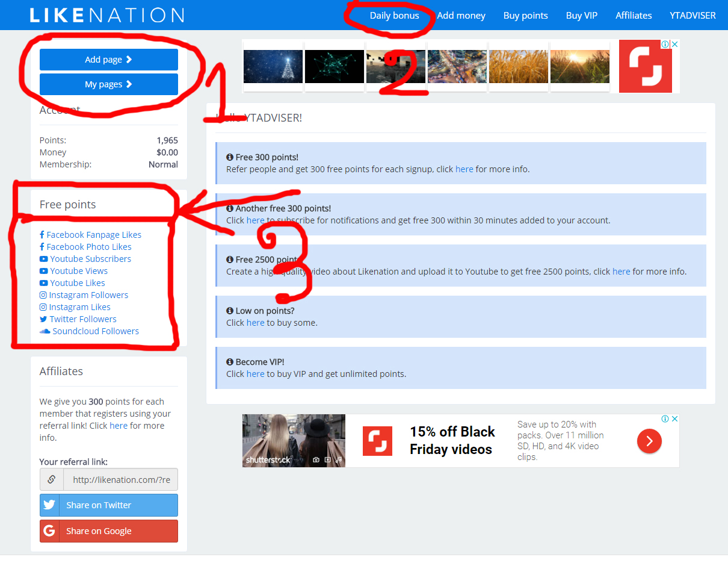Click 'here' link in Low on points notice
The width and height of the screenshot is (728, 563).
[x=256, y=323]
